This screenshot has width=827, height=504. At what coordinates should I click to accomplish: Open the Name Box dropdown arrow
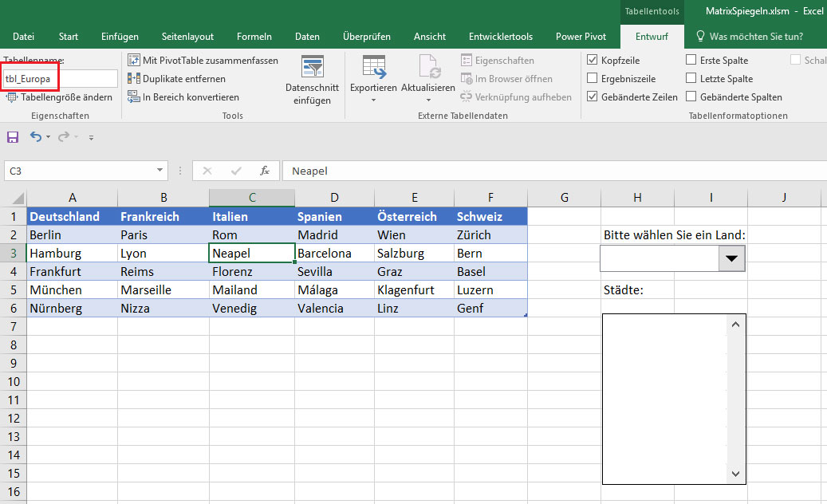coord(159,171)
